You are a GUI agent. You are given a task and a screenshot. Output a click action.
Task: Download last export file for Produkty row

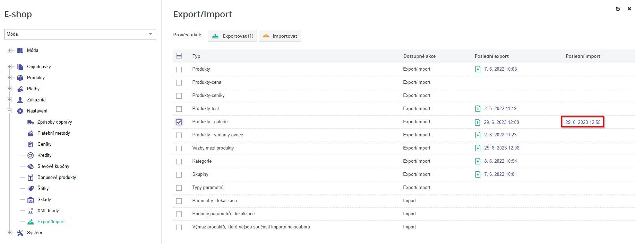click(x=478, y=69)
